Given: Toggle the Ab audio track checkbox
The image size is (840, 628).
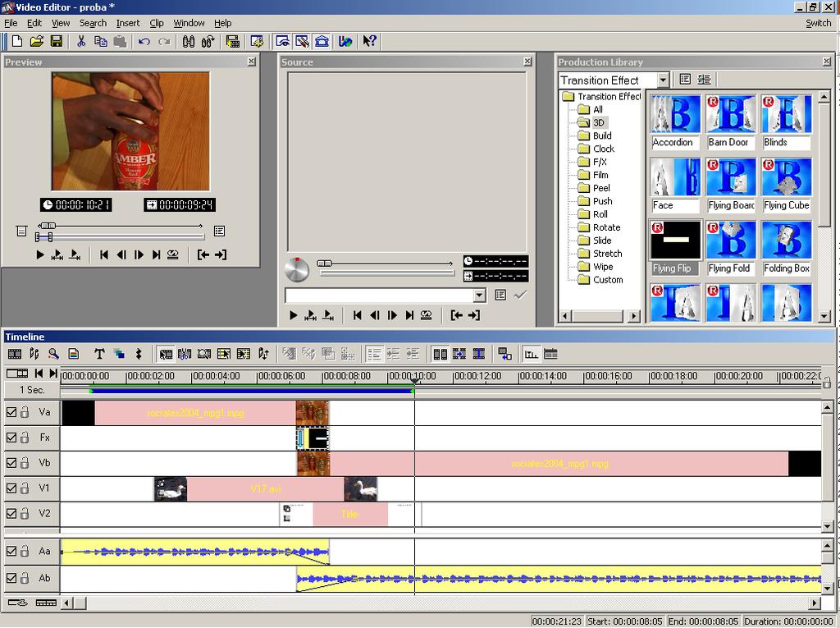Looking at the screenshot, I should [x=11, y=578].
